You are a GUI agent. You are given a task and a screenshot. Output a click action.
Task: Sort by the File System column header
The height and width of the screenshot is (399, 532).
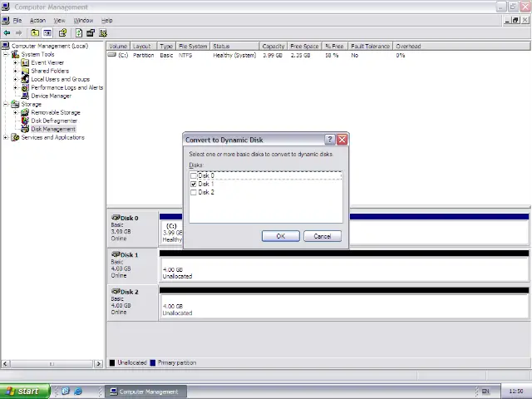click(193, 47)
